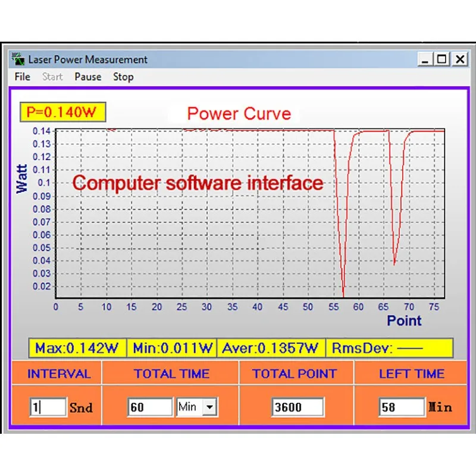
Task: Click the interval seconds input field
Action: pos(48,407)
